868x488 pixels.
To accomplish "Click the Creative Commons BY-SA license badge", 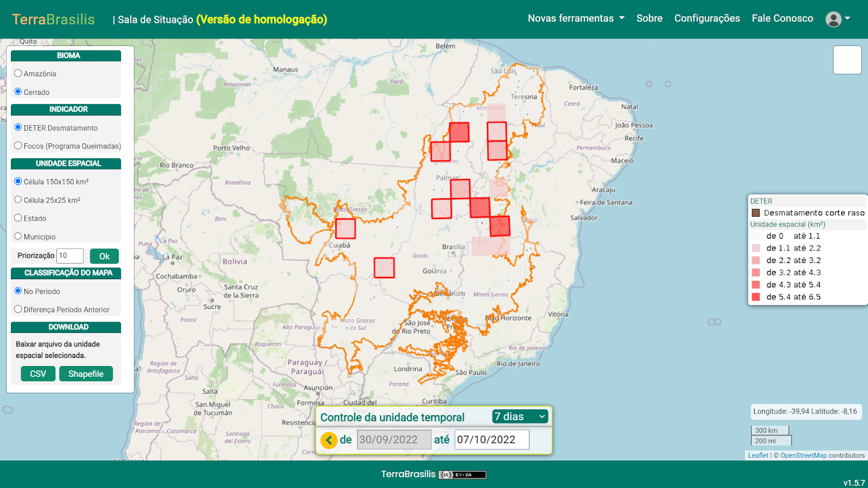I will [x=462, y=475].
